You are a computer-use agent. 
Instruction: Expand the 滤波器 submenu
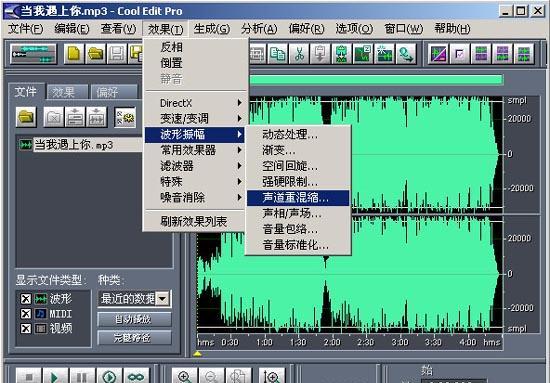pos(194,166)
